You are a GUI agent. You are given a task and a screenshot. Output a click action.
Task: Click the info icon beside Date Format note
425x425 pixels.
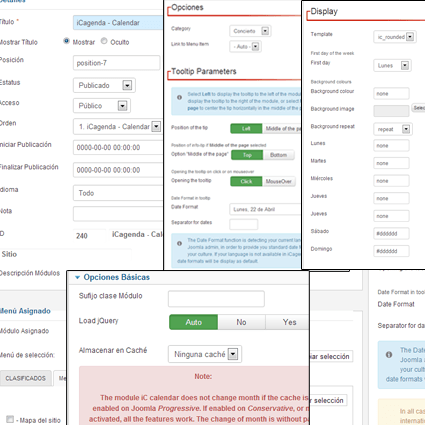tap(180, 243)
